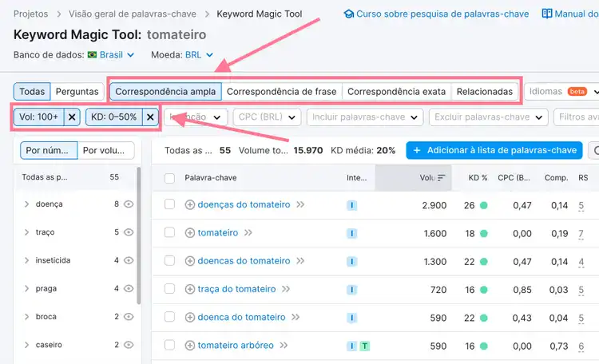Expand the caseiro group

26,345
